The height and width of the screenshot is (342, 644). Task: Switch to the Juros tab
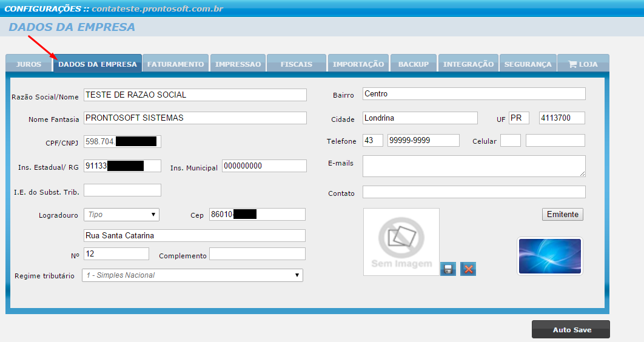click(29, 64)
